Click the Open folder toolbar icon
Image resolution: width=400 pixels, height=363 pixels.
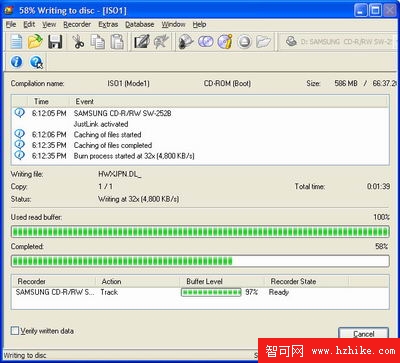35,42
